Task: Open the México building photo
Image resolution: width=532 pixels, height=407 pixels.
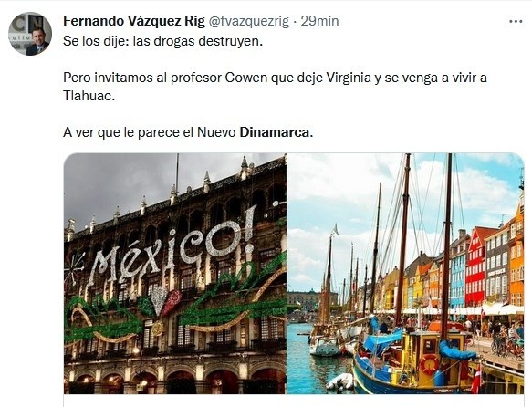Action: [x=175, y=274]
